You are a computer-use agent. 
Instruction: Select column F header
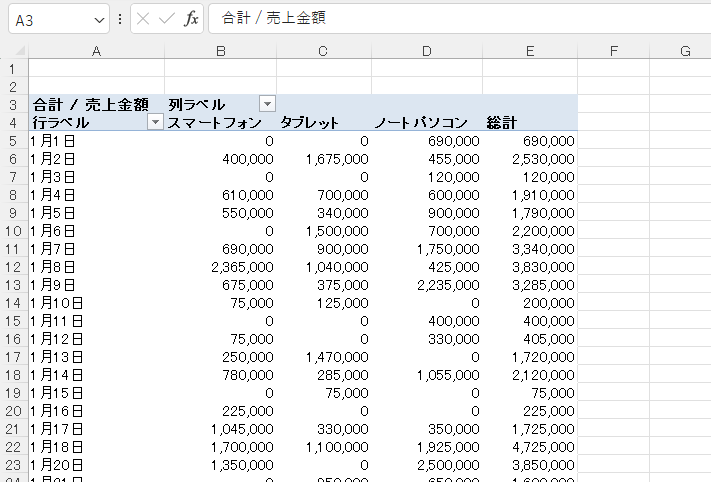point(614,51)
